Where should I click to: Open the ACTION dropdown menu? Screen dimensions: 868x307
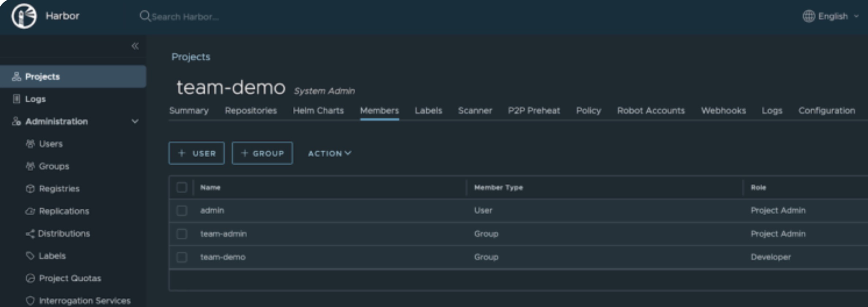pyautogui.click(x=330, y=153)
